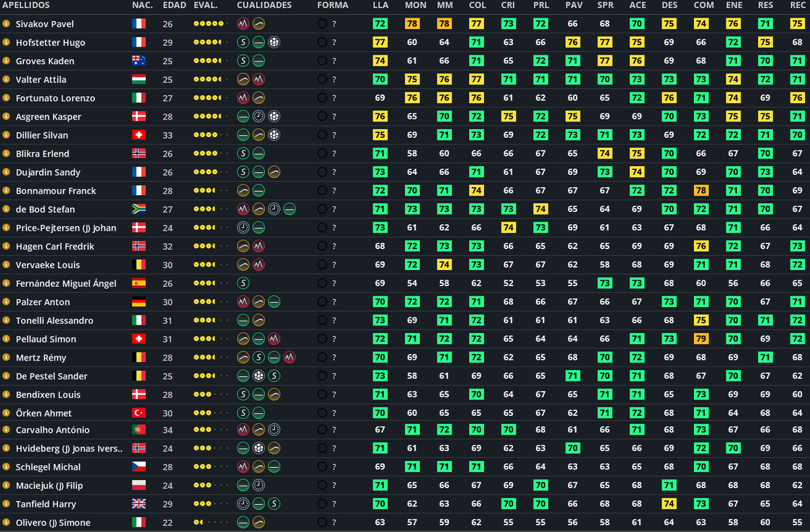The height and width of the screenshot is (532, 810).
Task: Click Mertz Rémy's mountain quality icon
Action: (x=289, y=357)
